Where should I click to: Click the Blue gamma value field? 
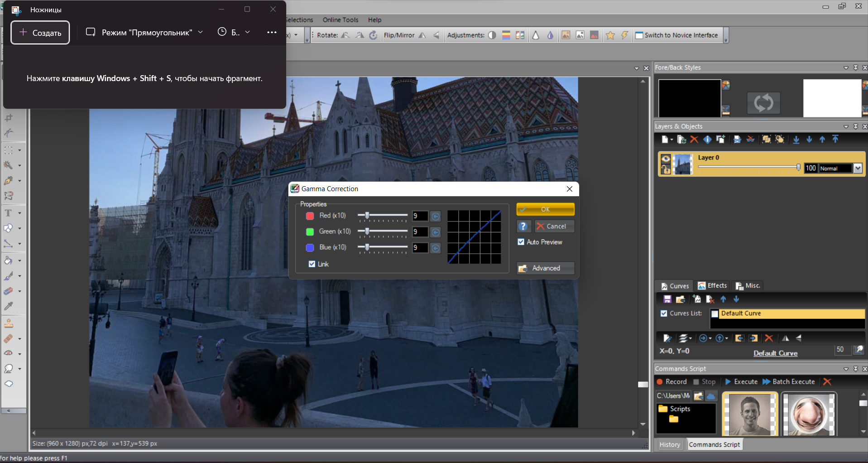(420, 248)
